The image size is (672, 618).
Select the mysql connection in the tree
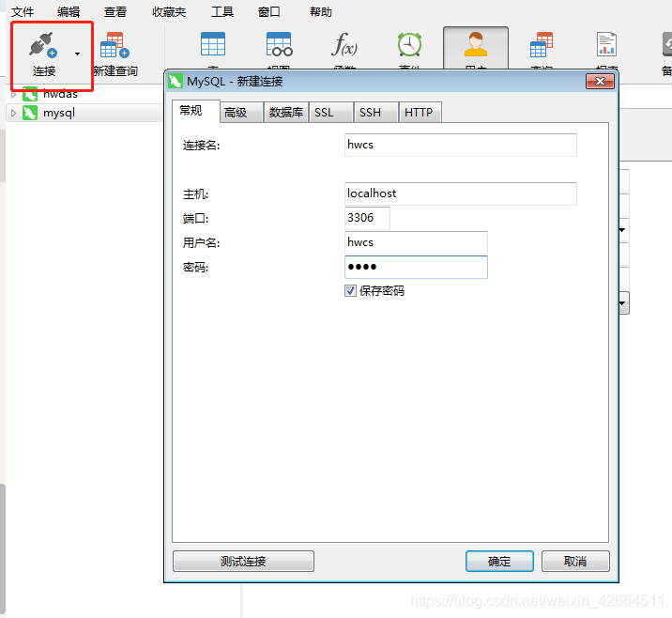(59, 114)
